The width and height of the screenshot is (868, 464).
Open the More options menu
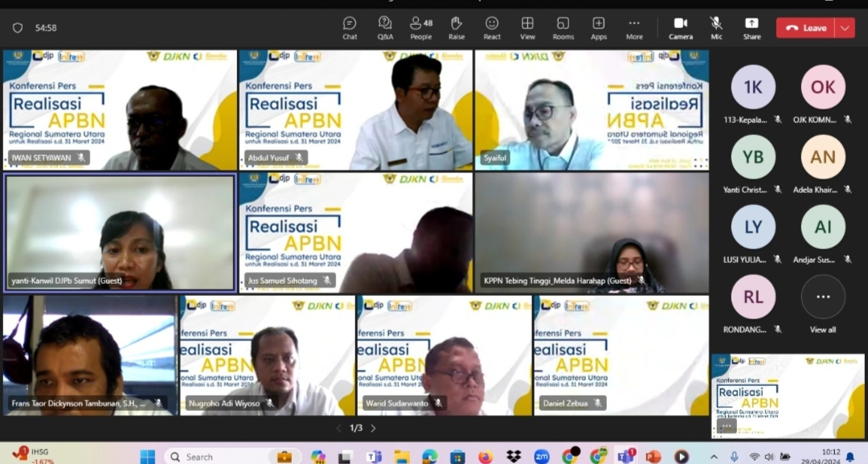click(x=634, y=27)
